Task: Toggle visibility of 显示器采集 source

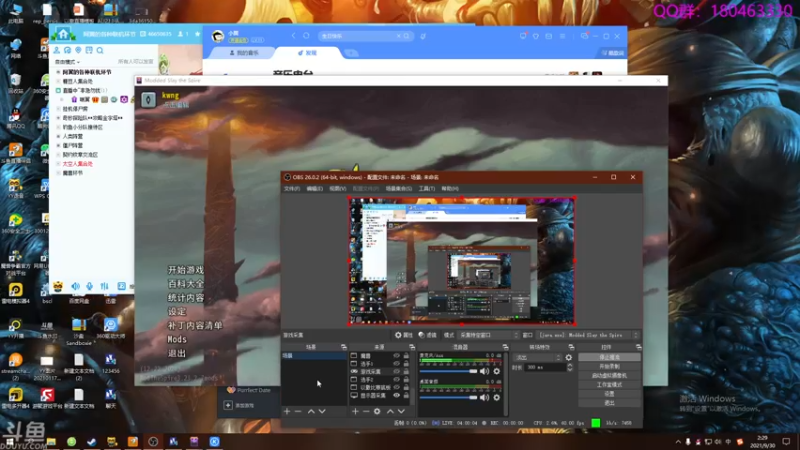Action: tap(396, 395)
